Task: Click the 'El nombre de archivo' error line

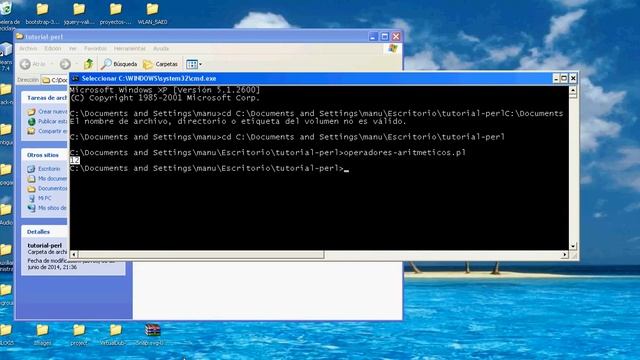Action: point(238,121)
